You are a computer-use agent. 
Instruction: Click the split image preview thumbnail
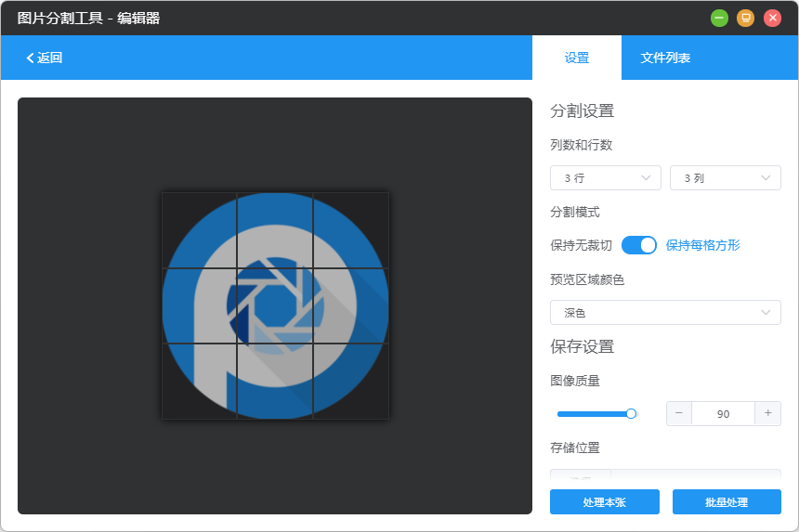pos(275,306)
